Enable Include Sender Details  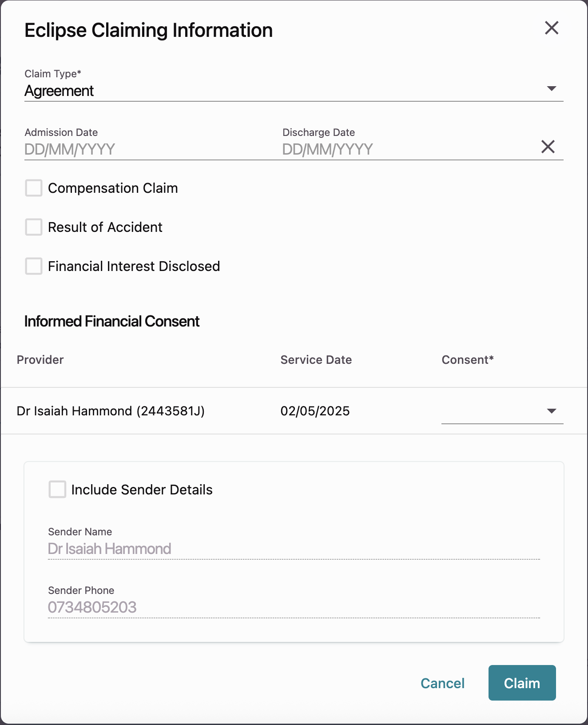pyautogui.click(x=57, y=490)
